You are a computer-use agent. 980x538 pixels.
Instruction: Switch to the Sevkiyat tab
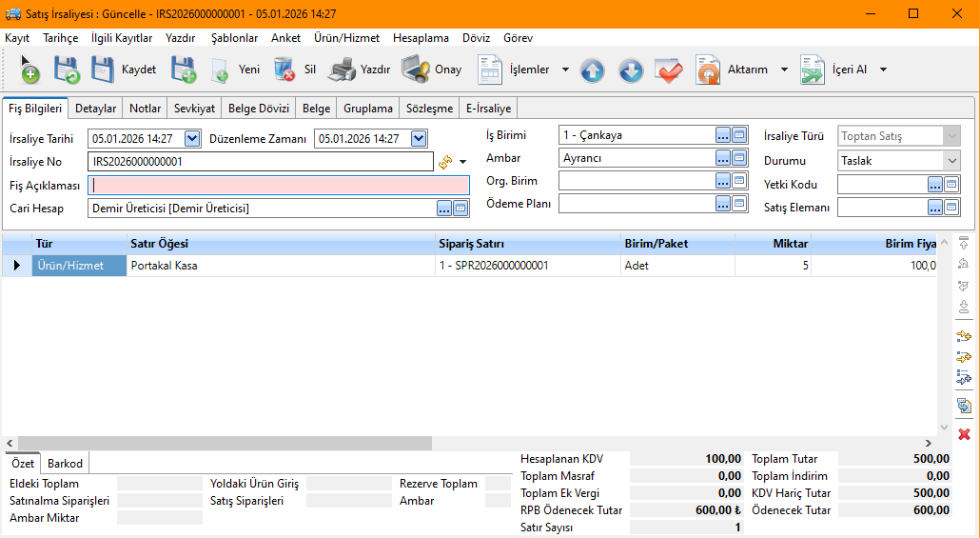195,109
